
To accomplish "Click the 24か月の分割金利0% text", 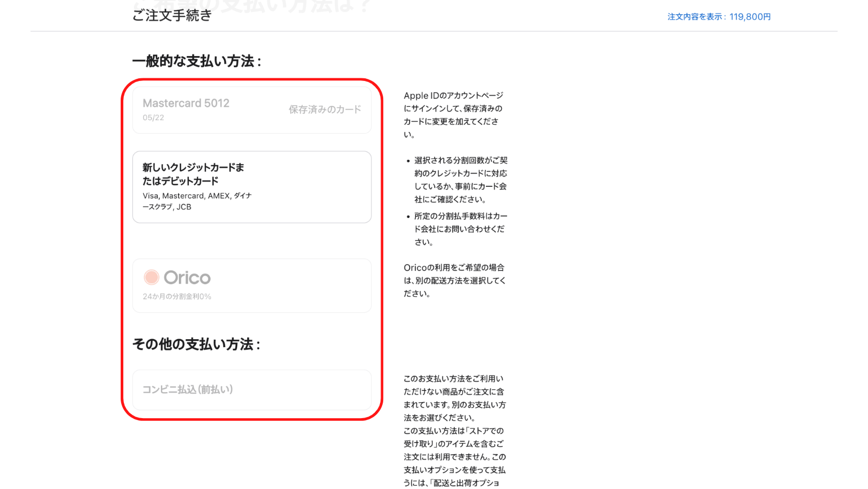I will click(177, 296).
